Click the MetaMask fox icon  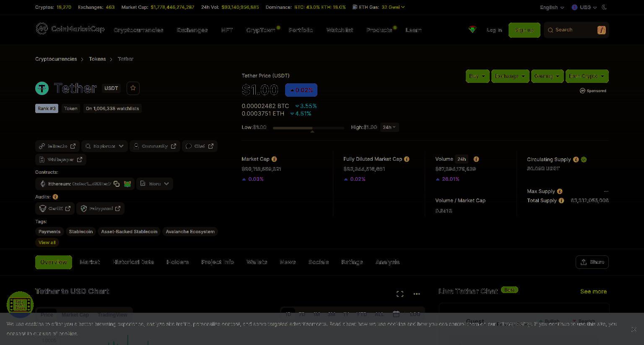tap(127, 184)
